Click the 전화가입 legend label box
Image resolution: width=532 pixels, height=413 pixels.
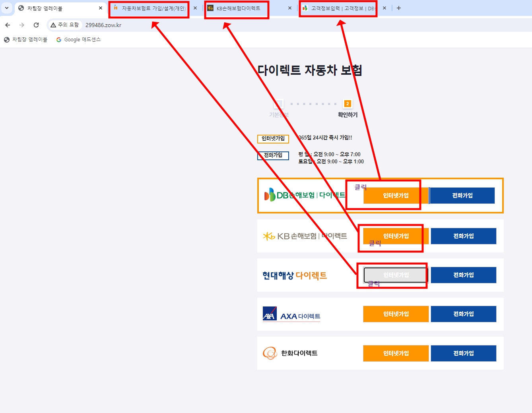(x=273, y=155)
